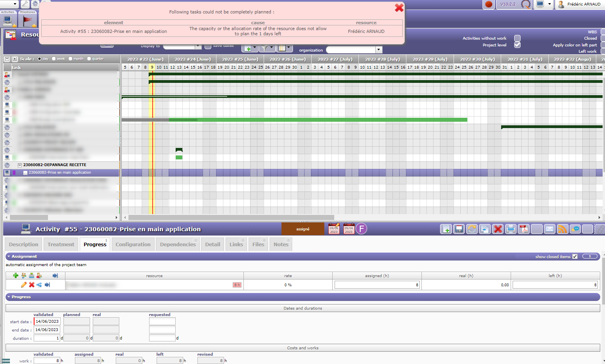
Task: Uncheck show closed items checkbox
Action: tap(575, 257)
